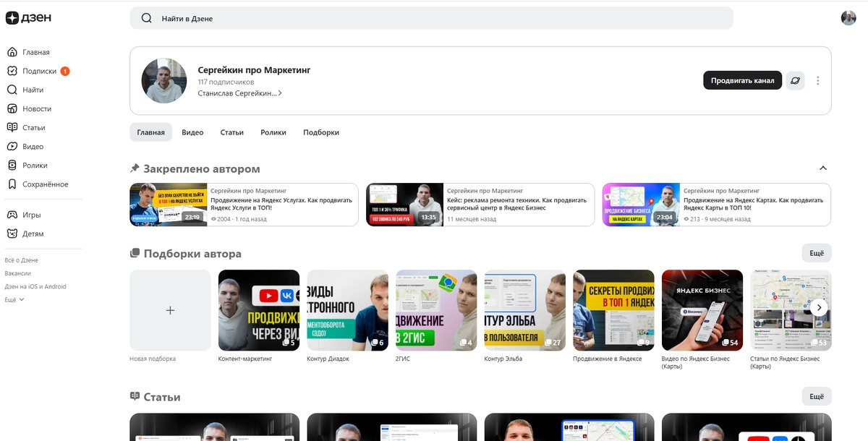Click the search magnifier icon
This screenshot has height=441, width=868.
pyautogui.click(x=147, y=18)
